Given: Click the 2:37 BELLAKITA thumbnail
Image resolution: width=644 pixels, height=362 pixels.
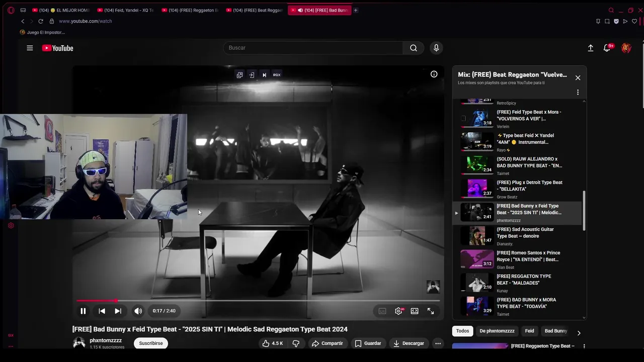Looking at the screenshot, I should [477, 189].
